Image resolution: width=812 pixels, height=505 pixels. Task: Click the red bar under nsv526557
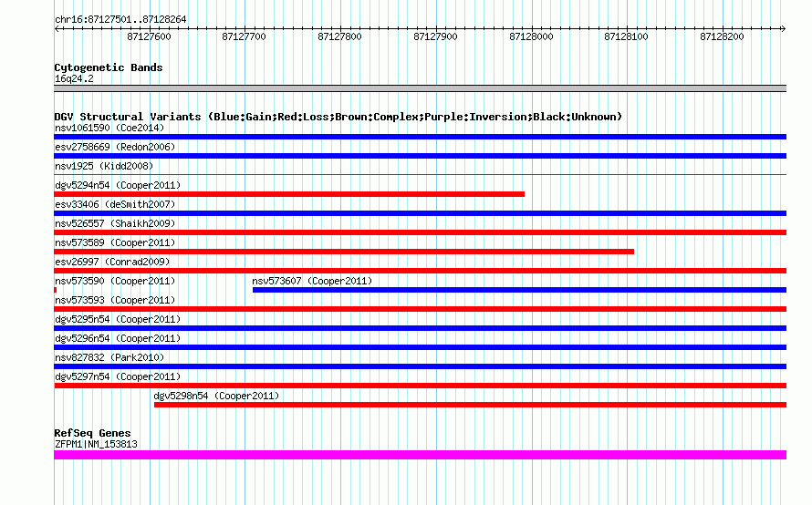(x=420, y=232)
